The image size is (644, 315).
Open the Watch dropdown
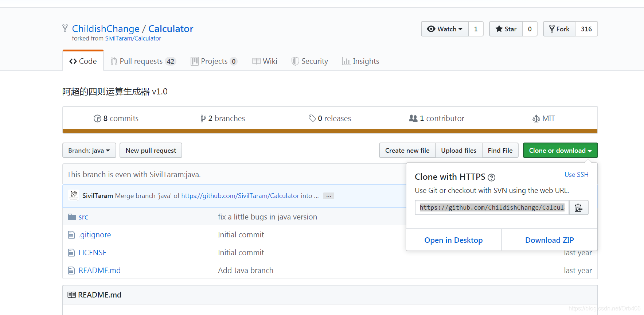click(445, 29)
